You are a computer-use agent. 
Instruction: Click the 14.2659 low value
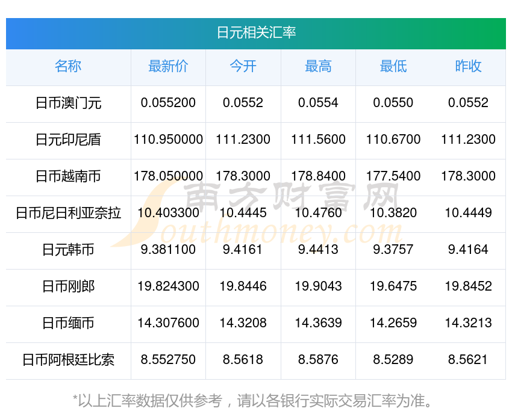tap(393, 323)
